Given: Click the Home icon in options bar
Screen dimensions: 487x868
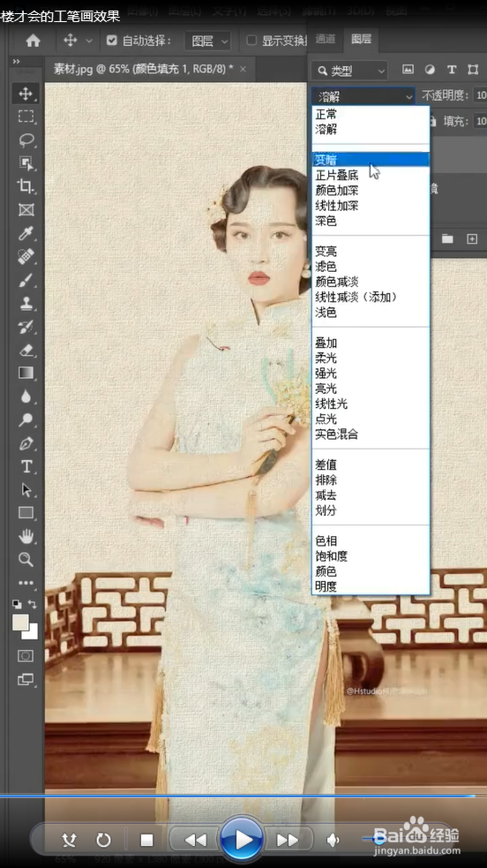Looking at the screenshot, I should pos(34,41).
